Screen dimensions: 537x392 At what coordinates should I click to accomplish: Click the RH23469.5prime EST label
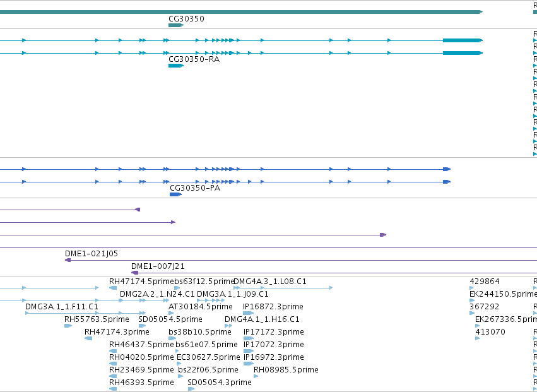(x=141, y=370)
